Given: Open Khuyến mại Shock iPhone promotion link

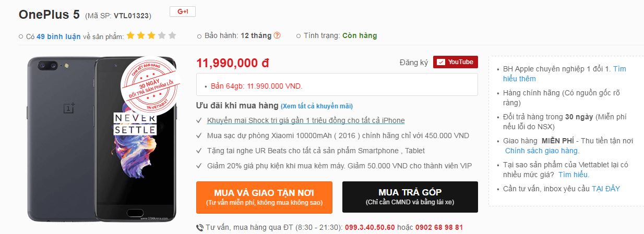Looking at the screenshot, I should pyautogui.click(x=306, y=120).
